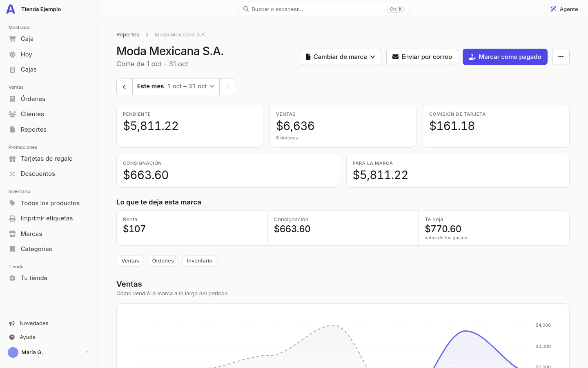This screenshot has width=588, height=368.
Task: Go to Órdenes via the receipt icon
Action: tap(12, 99)
